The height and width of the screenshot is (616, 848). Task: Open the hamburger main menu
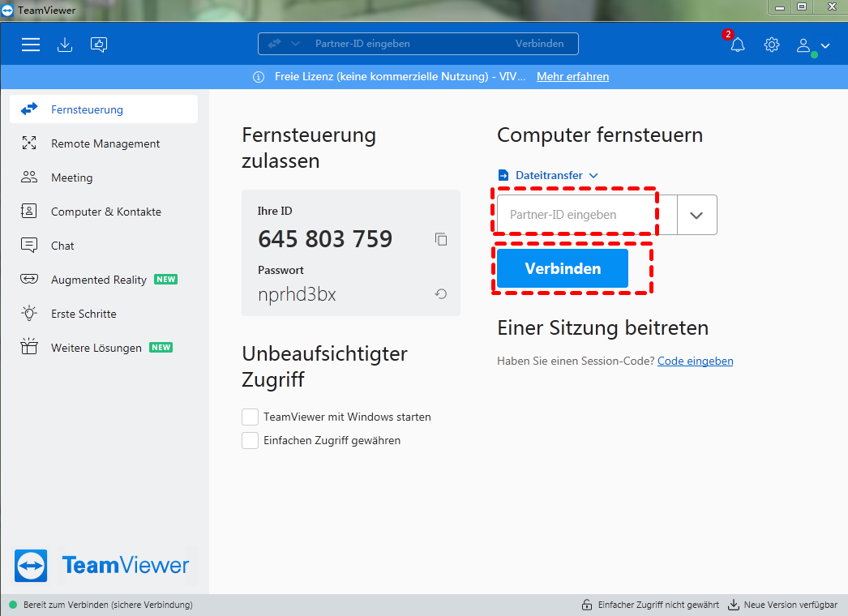[31, 45]
